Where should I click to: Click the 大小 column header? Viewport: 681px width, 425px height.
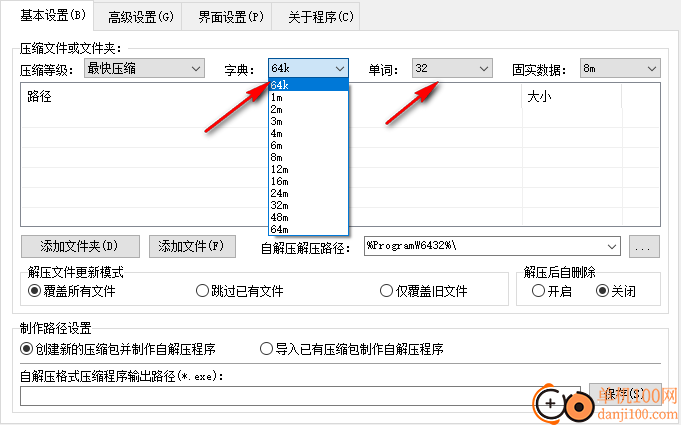click(572, 96)
